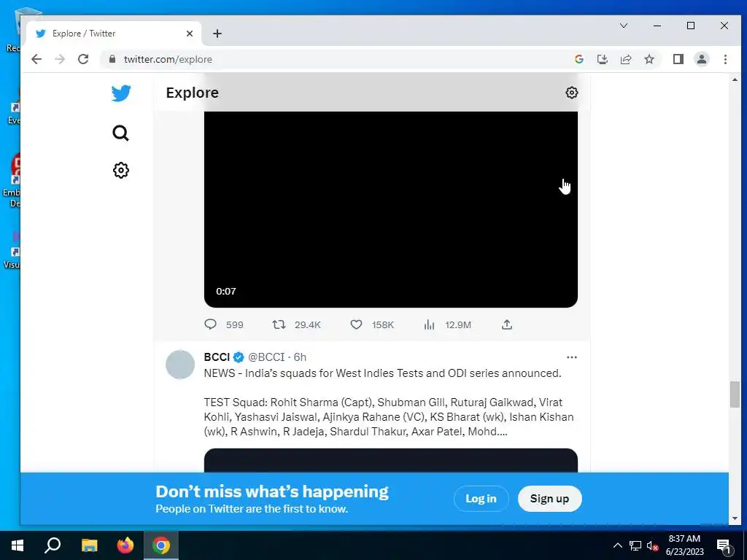Click the BCCI tweet text about India's squads
This screenshot has width=747, height=560.
[x=389, y=402]
